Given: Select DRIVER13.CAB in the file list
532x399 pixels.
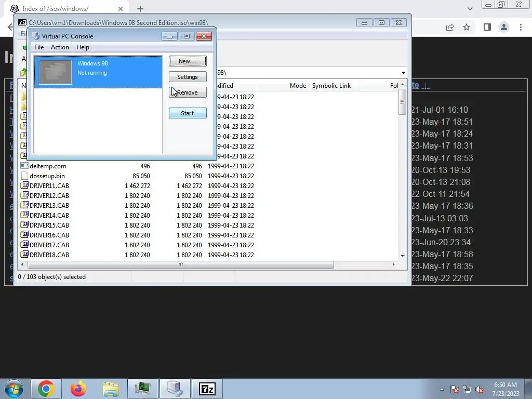Looking at the screenshot, I should (x=49, y=205).
